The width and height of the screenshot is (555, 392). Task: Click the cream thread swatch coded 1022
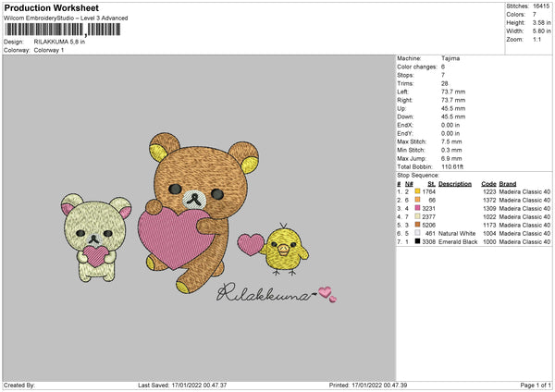(418, 216)
